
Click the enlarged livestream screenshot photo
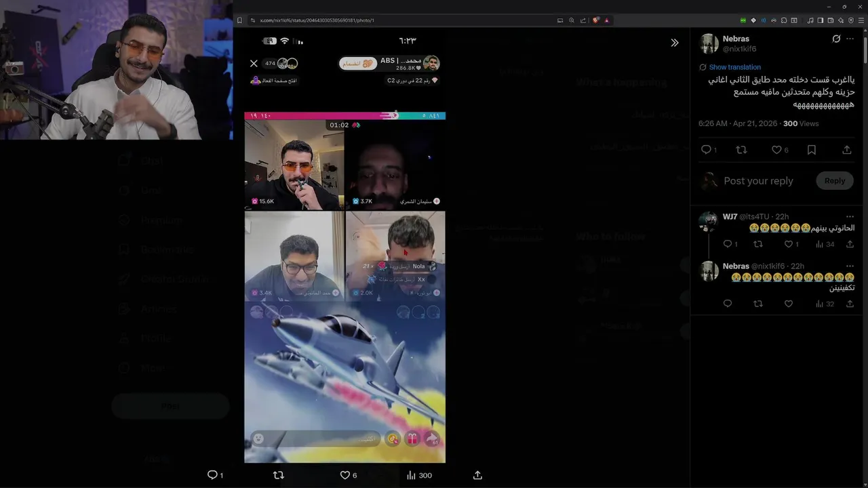point(344,247)
